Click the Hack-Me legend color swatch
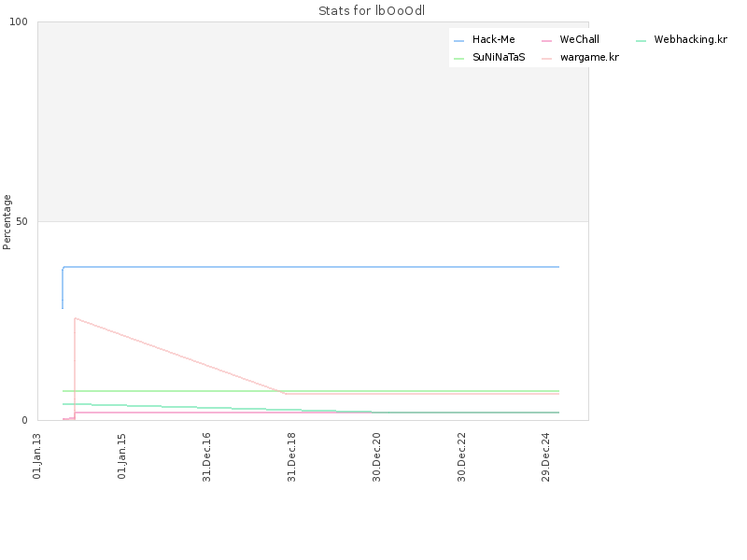 [458, 40]
